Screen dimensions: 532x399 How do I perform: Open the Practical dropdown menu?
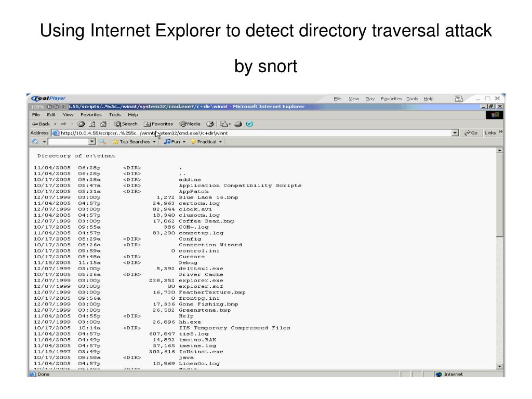[206, 142]
